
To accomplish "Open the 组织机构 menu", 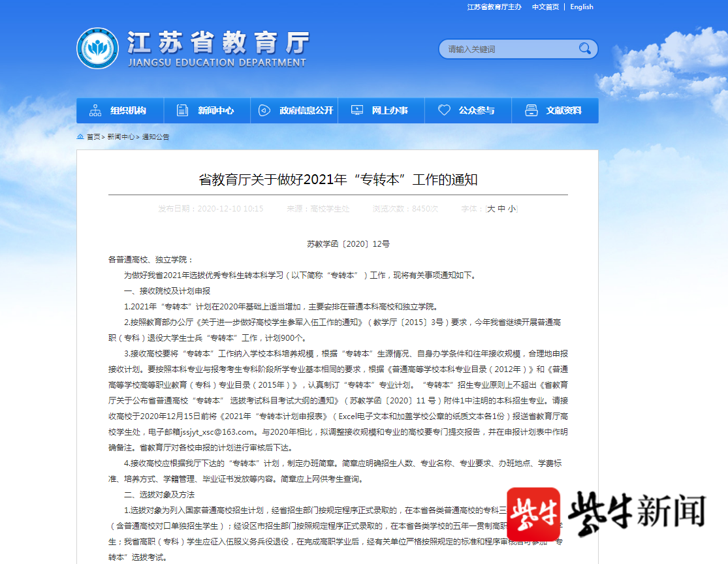I will 119,110.
